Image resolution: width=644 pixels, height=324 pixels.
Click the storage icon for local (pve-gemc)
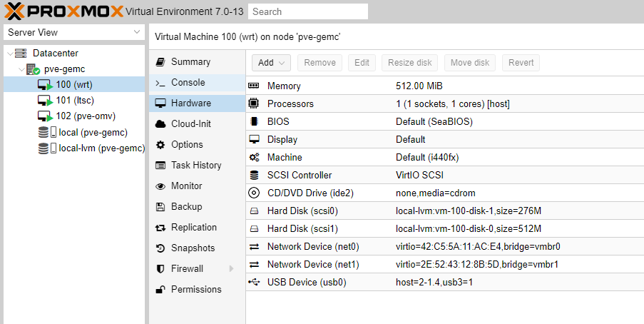coord(47,133)
